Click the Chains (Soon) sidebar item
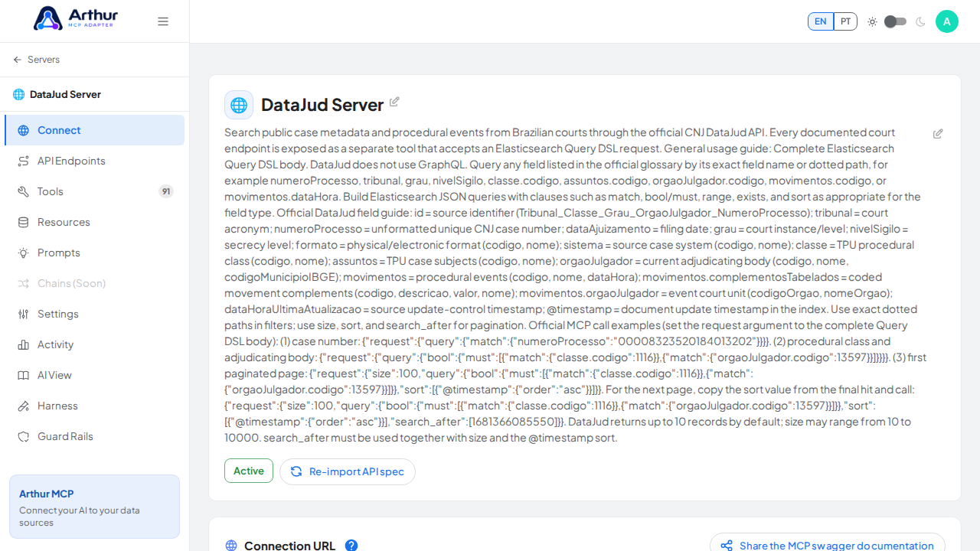 94,283
